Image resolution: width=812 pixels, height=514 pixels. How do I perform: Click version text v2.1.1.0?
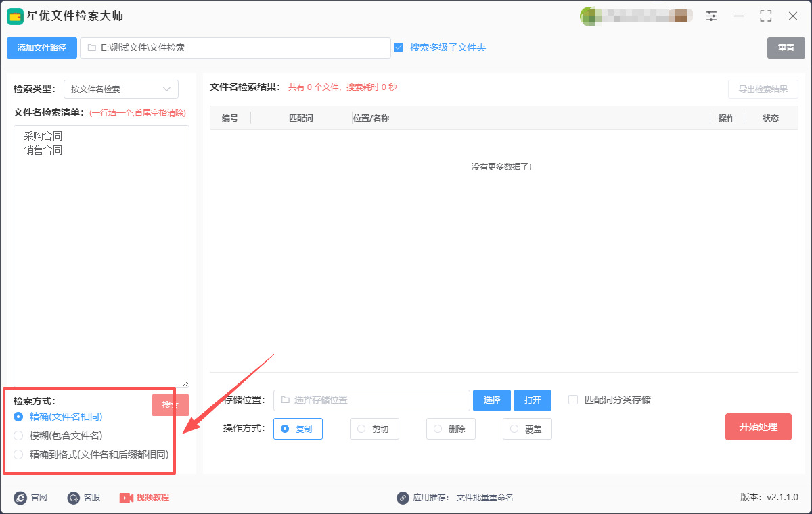[x=783, y=498]
